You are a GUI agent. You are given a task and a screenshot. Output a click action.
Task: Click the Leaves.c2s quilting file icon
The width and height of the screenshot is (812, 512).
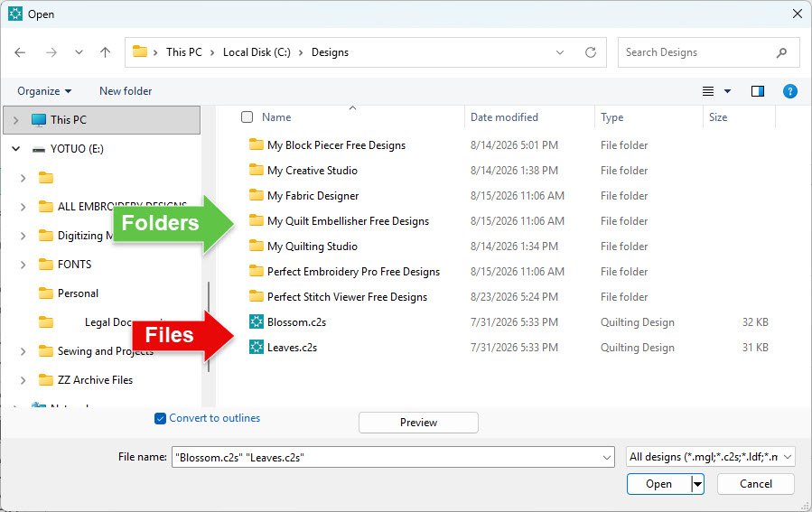tap(257, 347)
